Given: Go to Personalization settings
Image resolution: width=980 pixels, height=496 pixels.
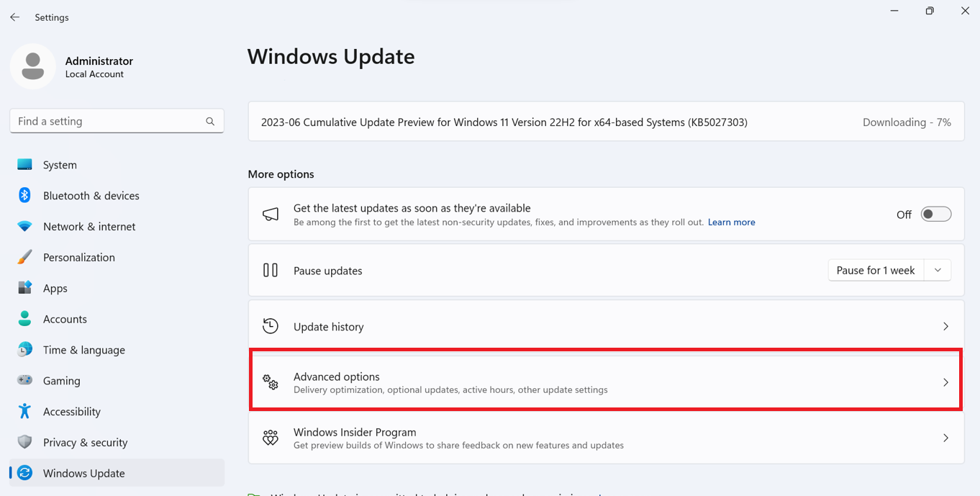Looking at the screenshot, I should [x=78, y=257].
